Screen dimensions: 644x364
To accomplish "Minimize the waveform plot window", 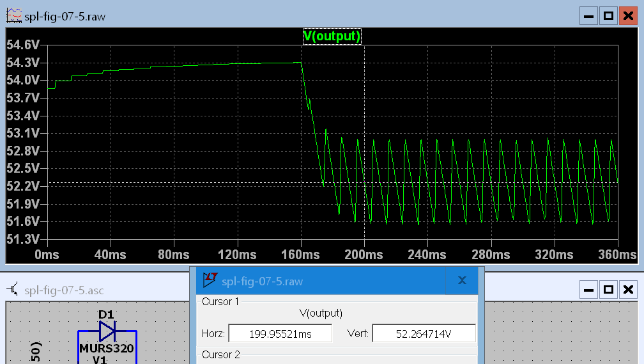I will click(588, 16).
